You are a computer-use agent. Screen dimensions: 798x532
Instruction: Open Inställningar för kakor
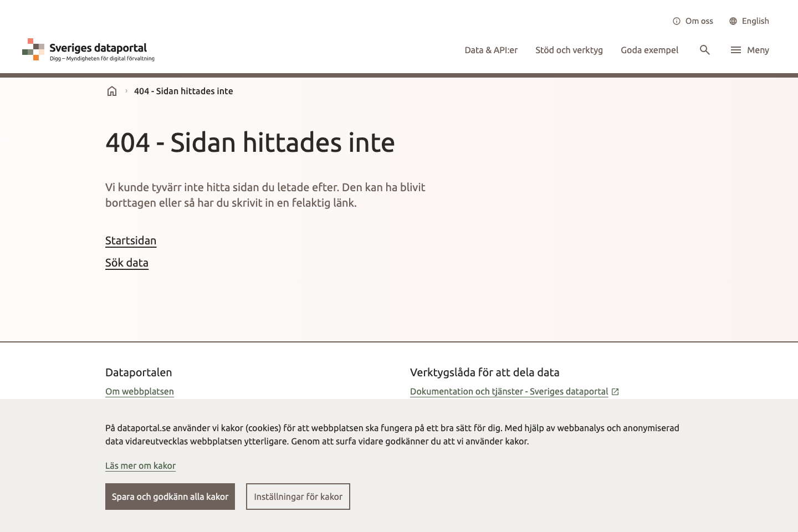coord(298,497)
